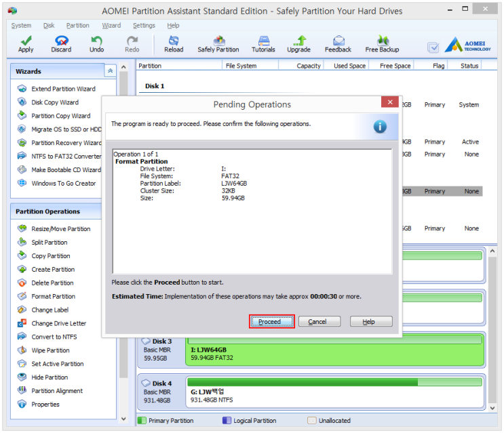Click sidebar scrollbar up arrow
The image size is (504, 433).
pyautogui.click(x=123, y=67)
